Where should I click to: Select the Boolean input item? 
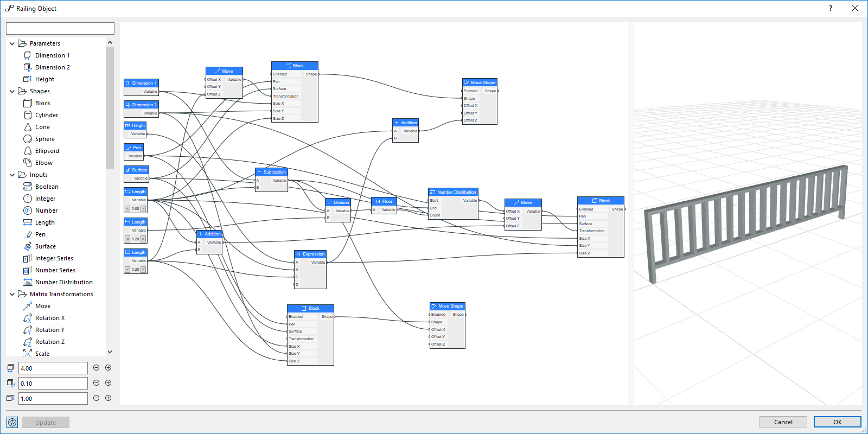(47, 187)
